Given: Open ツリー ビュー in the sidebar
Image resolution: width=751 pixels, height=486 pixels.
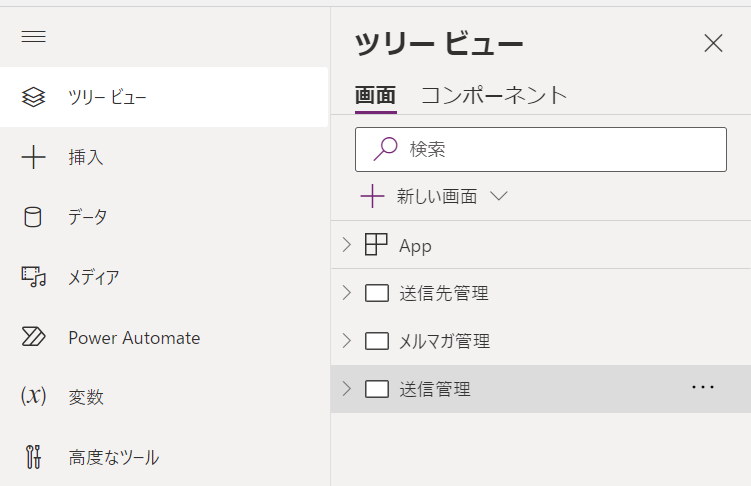Looking at the screenshot, I should 164,97.
